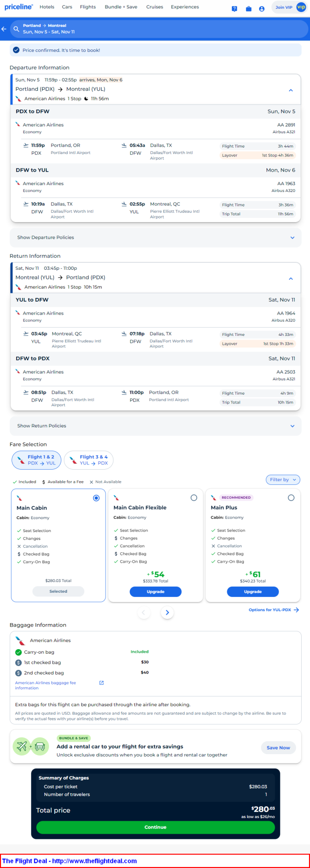Click American Airlines logo in Baggage Information
Screen dimensions: 310x868
20,641
